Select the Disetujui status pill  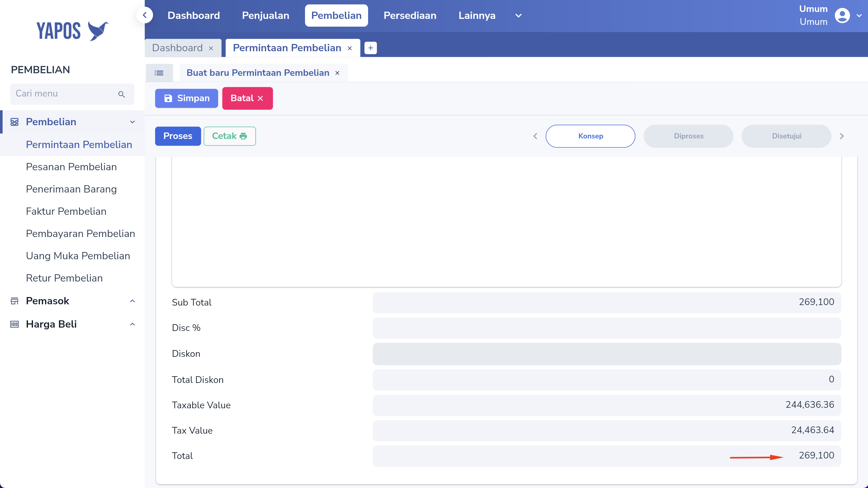(x=787, y=136)
